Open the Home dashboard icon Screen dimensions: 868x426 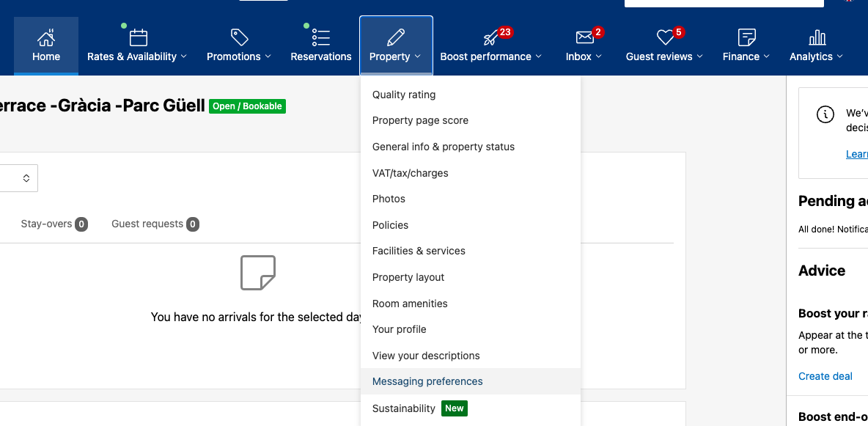click(45, 36)
